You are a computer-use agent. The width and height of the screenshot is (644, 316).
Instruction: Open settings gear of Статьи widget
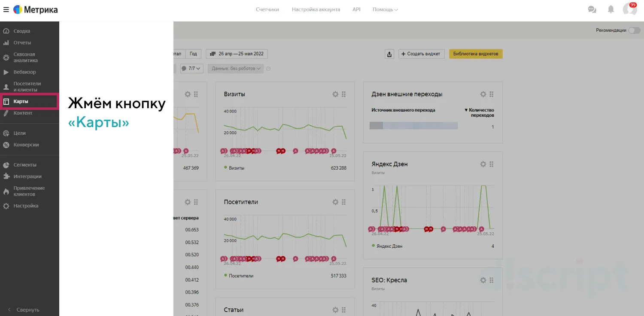(335, 310)
